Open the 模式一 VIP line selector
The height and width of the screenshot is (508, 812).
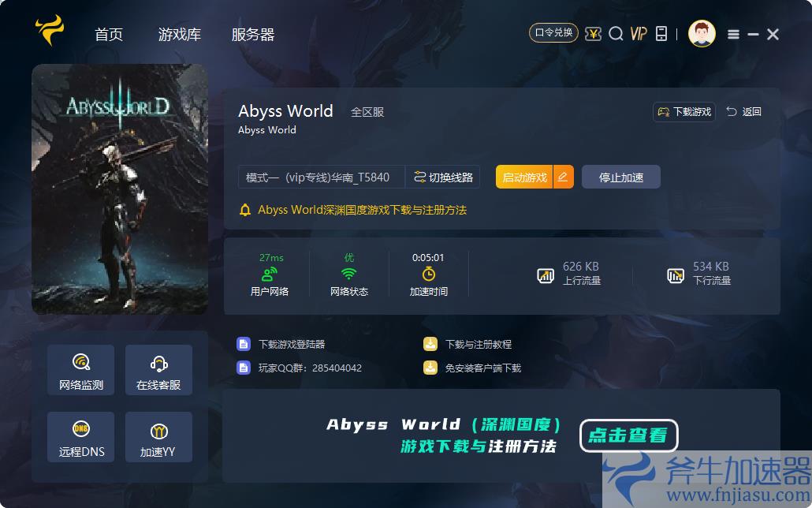coord(315,177)
